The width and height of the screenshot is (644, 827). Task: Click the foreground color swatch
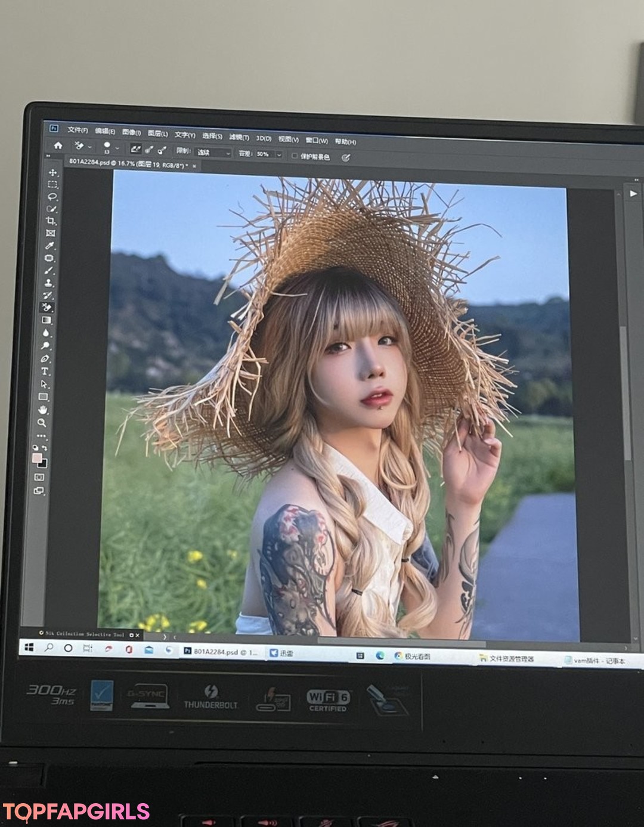click(x=37, y=458)
